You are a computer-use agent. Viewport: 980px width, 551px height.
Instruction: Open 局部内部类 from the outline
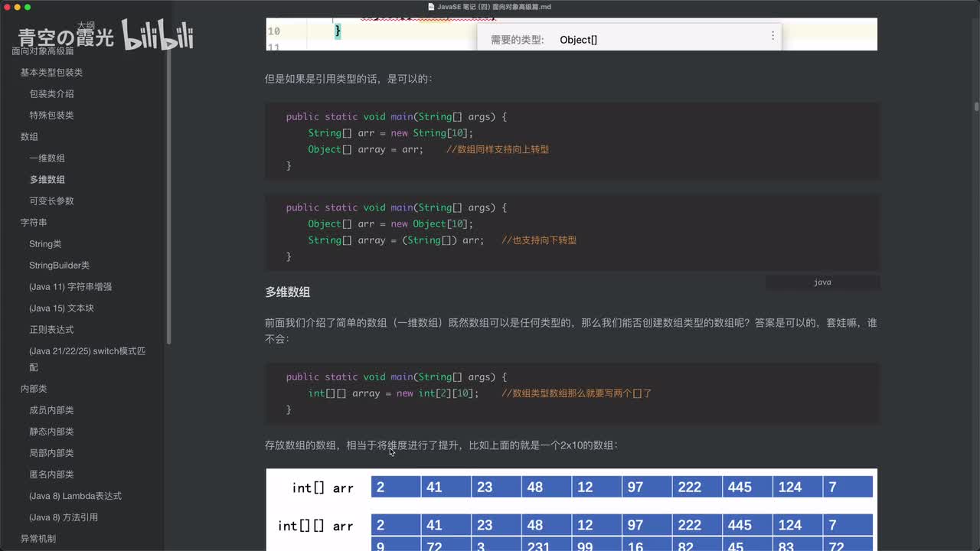pos(51,453)
